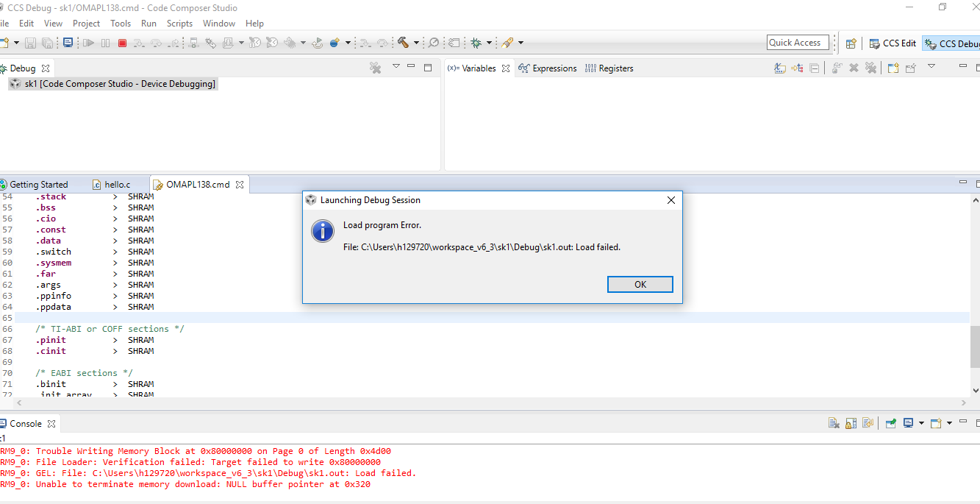This screenshot has width=980, height=504.
Task: Click Remove All Terminated Launches in Debug view
Action: [x=375, y=68]
